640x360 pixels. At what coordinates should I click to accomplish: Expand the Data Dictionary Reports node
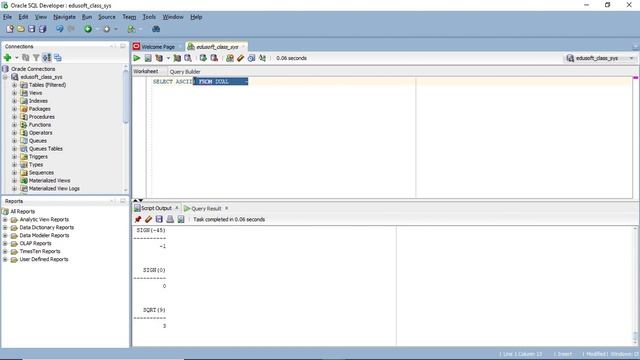click(x=5, y=227)
